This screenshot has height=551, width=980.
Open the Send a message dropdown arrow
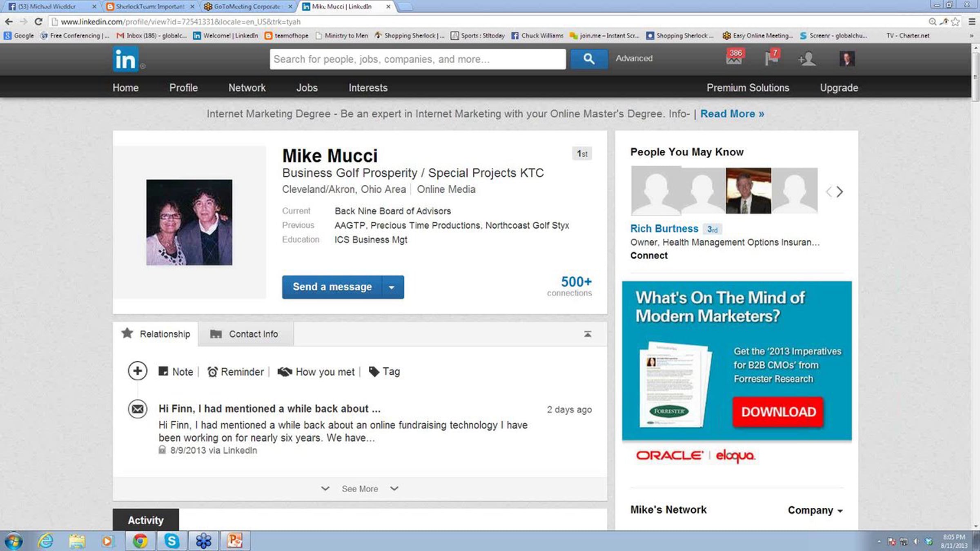(392, 287)
